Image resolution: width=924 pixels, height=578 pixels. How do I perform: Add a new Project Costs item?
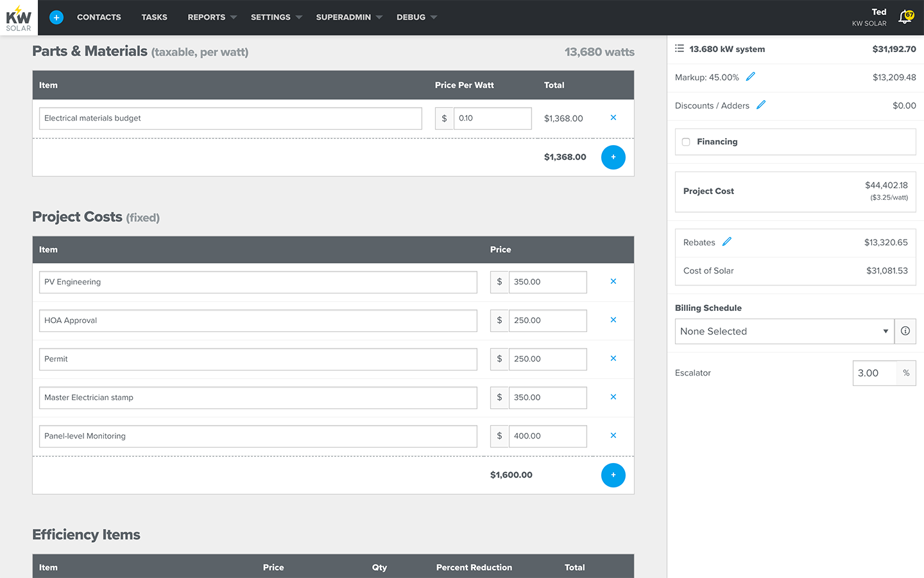(613, 475)
